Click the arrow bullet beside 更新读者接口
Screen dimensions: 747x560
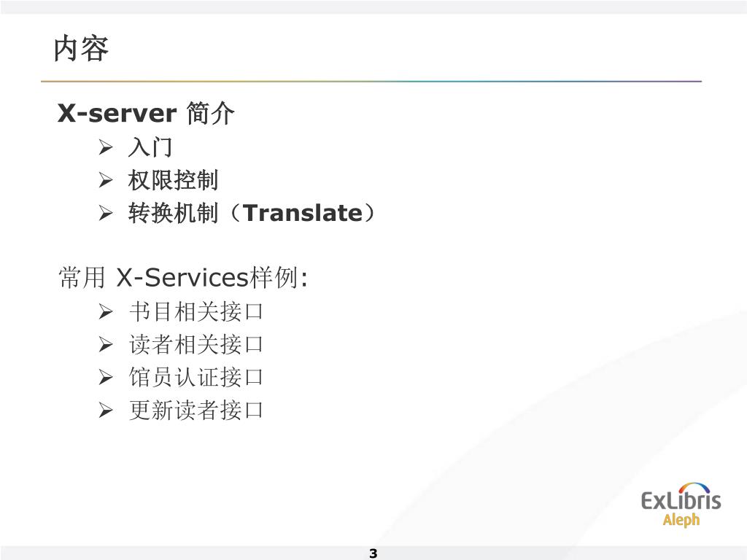(x=106, y=410)
